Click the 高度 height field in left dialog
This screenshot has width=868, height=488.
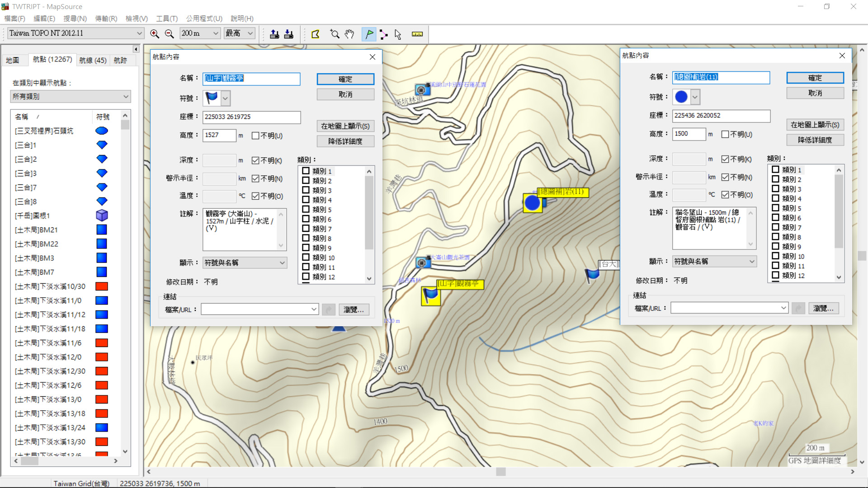click(x=219, y=135)
